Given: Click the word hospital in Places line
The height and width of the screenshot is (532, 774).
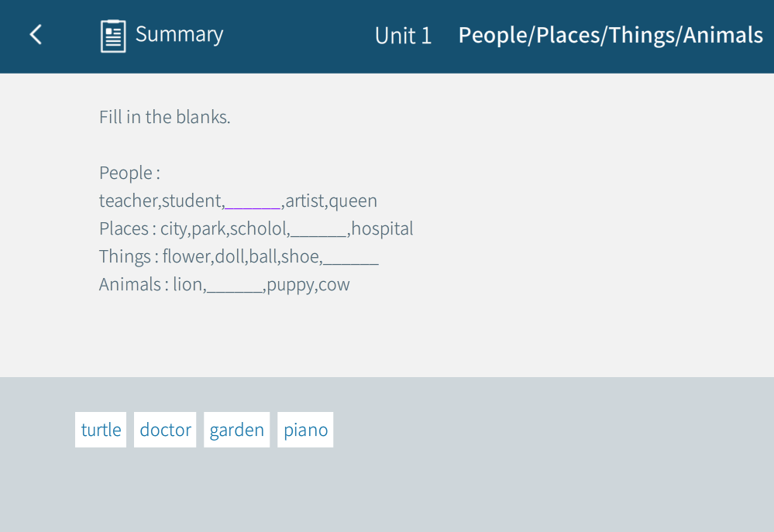Looking at the screenshot, I should [x=382, y=229].
